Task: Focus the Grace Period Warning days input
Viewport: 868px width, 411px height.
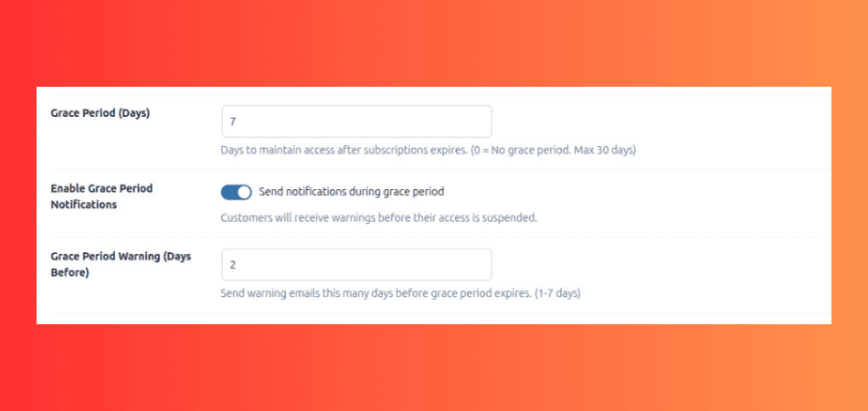Action: click(x=356, y=265)
